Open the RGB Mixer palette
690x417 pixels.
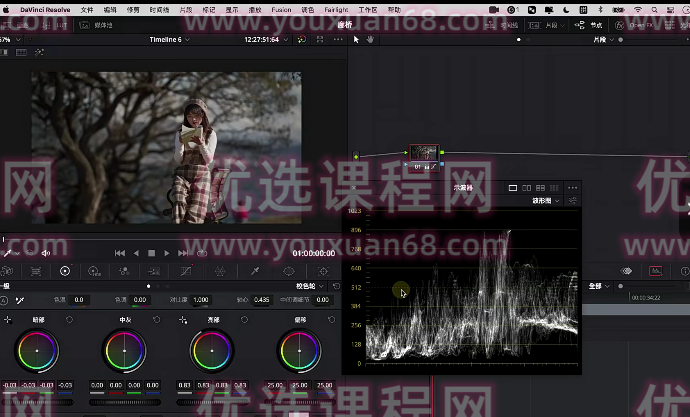(124, 271)
